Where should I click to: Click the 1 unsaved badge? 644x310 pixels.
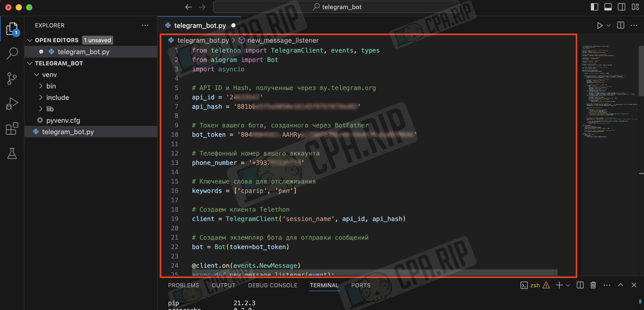click(97, 40)
